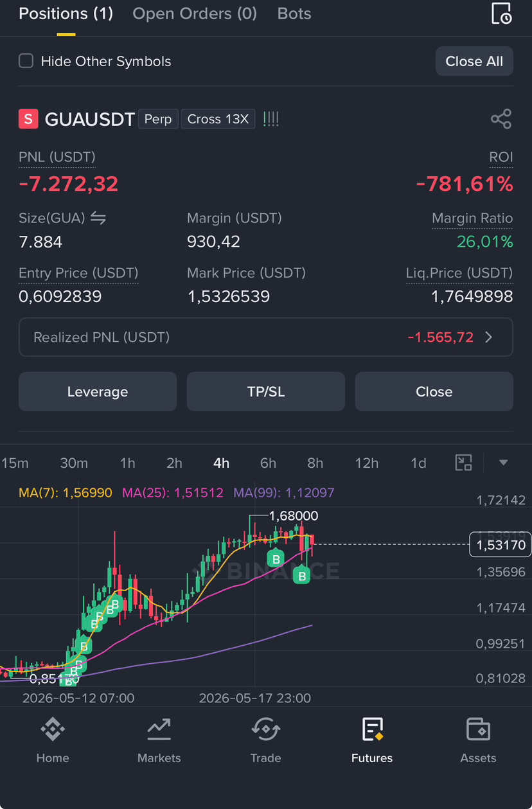Image resolution: width=532 pixels, height=809 pixels.
Task: Tap the Perp contract badge
Action: click(158, 119)
